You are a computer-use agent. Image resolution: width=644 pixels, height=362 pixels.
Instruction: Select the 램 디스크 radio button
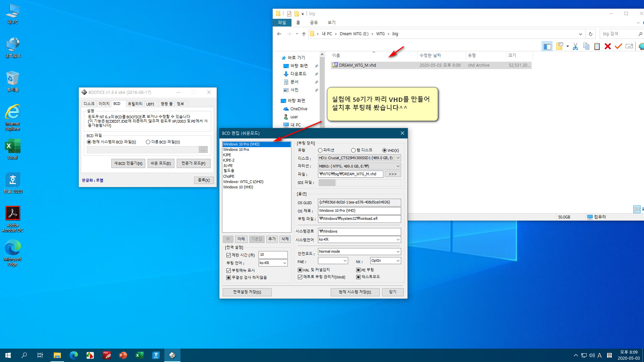(353, 150)
